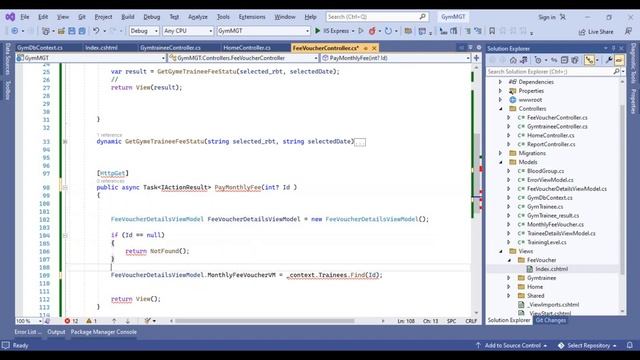
Task: Click Show All Files icon in Solution Explorer
Action: pyautogui.click(x=575, y=60)
